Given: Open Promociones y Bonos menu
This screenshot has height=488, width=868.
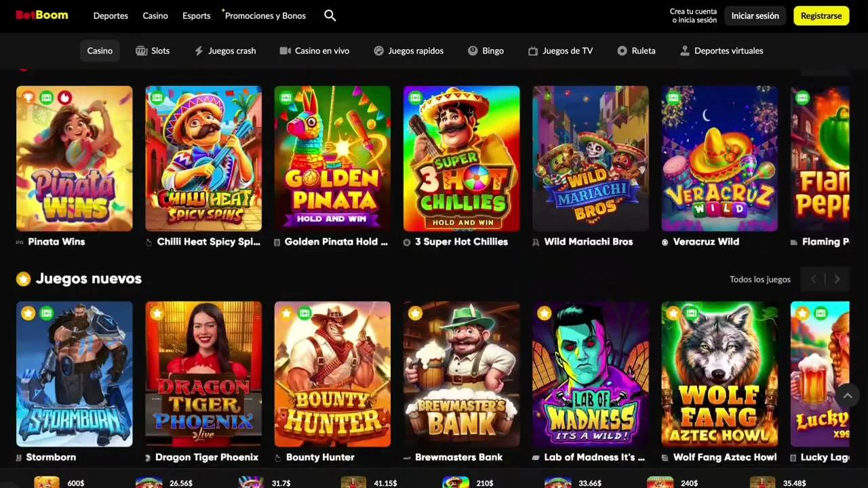Looking at the screenshot, I should pyautogui.click(x=265, y=16).
